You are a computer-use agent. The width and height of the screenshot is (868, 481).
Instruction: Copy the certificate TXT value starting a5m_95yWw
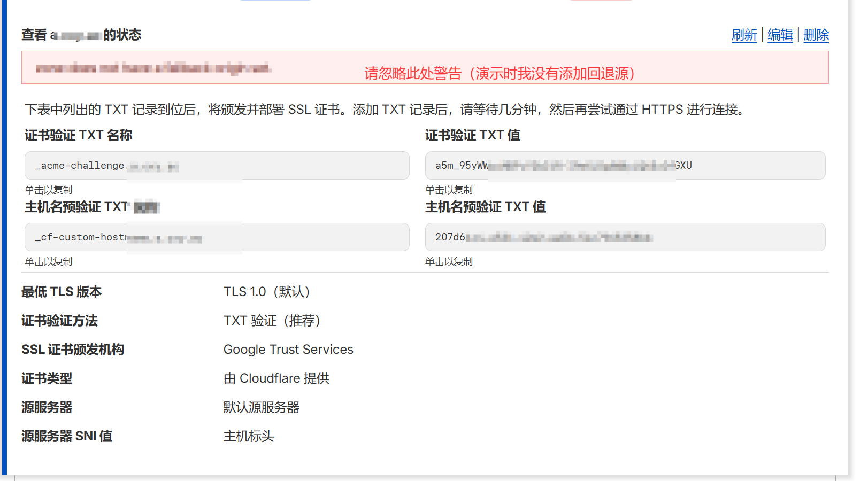[x=625, y=166]
